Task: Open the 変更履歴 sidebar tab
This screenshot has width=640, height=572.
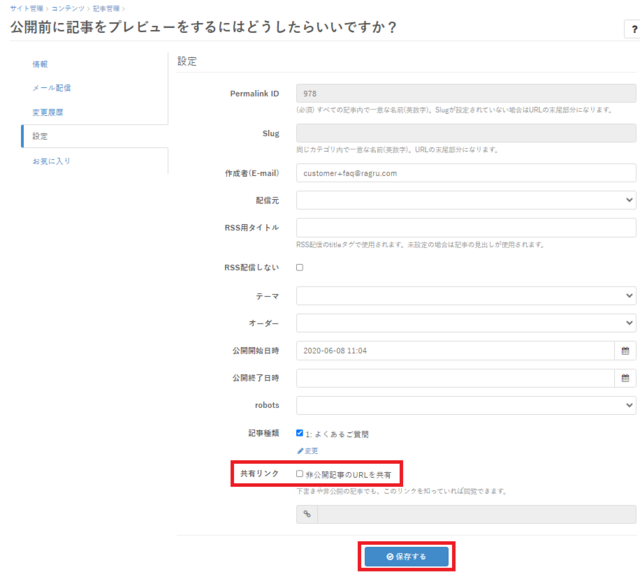Action: click(48, 112)
